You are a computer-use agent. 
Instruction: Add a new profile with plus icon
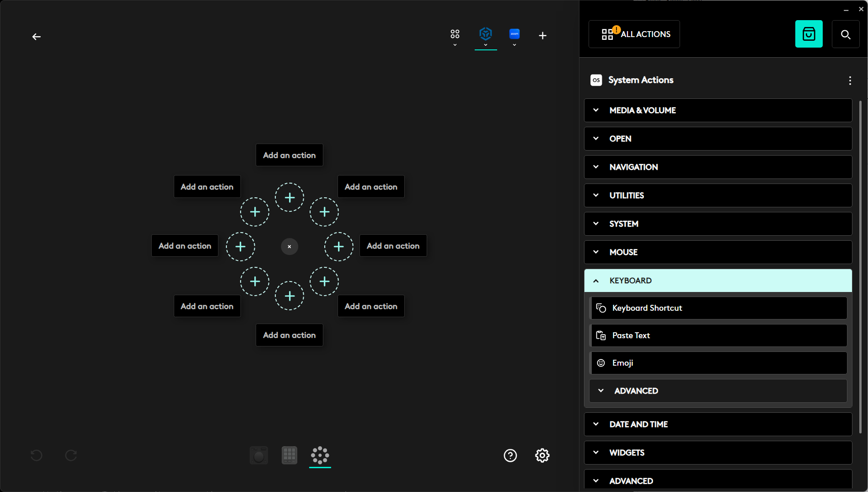point(542,36)
